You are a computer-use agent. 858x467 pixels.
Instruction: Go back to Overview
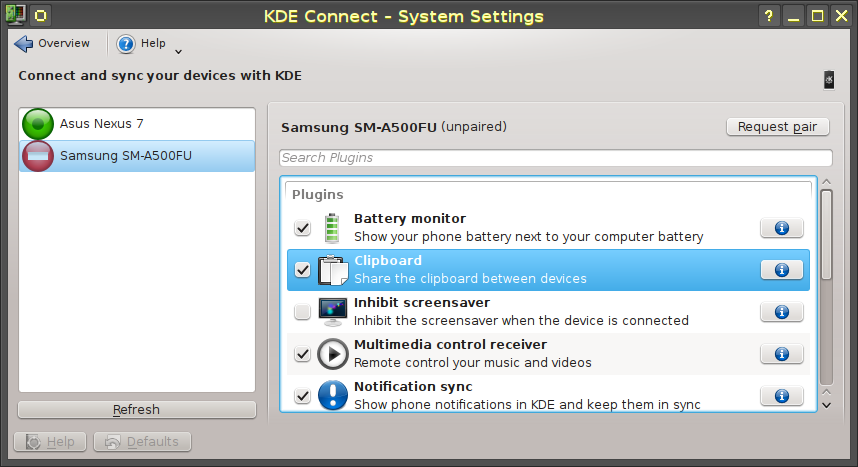click(52, 43)
